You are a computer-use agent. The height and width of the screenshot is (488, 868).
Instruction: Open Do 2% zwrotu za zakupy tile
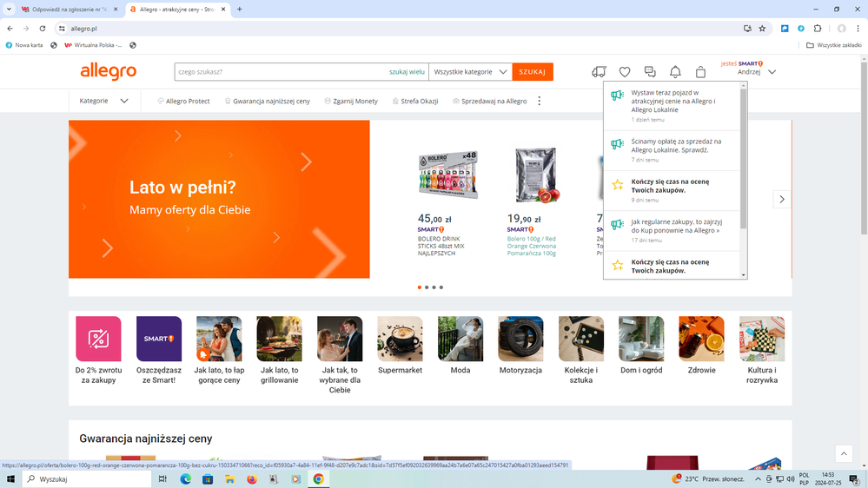[x=98, y=350]
